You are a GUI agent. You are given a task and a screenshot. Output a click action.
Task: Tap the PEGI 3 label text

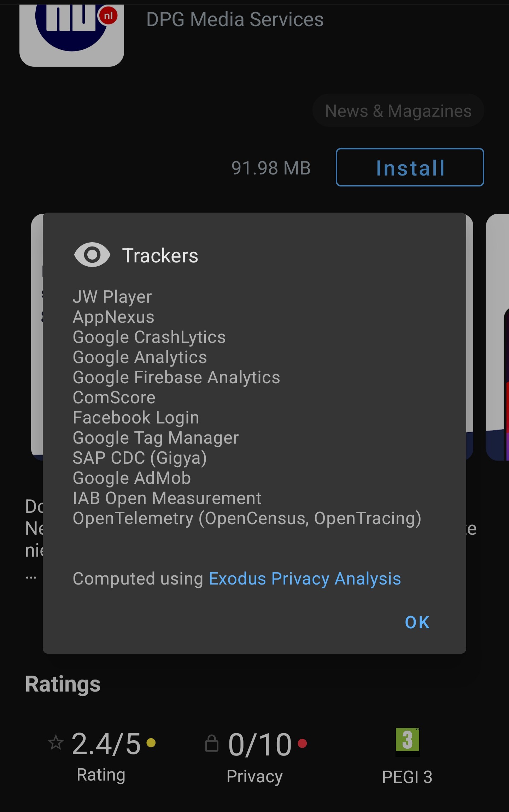(407, 777)
